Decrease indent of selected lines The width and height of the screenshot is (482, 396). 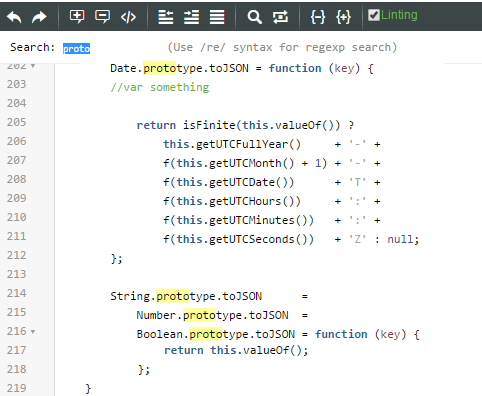(x=166, y=17)
